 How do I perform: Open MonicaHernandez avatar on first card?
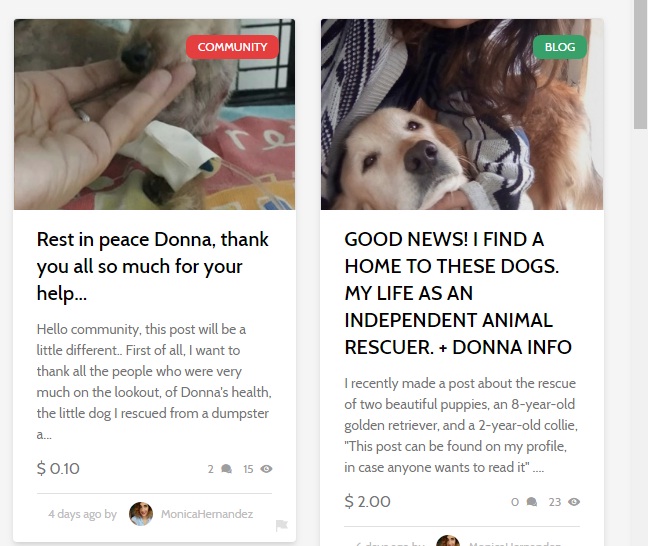tap(141, 514)
